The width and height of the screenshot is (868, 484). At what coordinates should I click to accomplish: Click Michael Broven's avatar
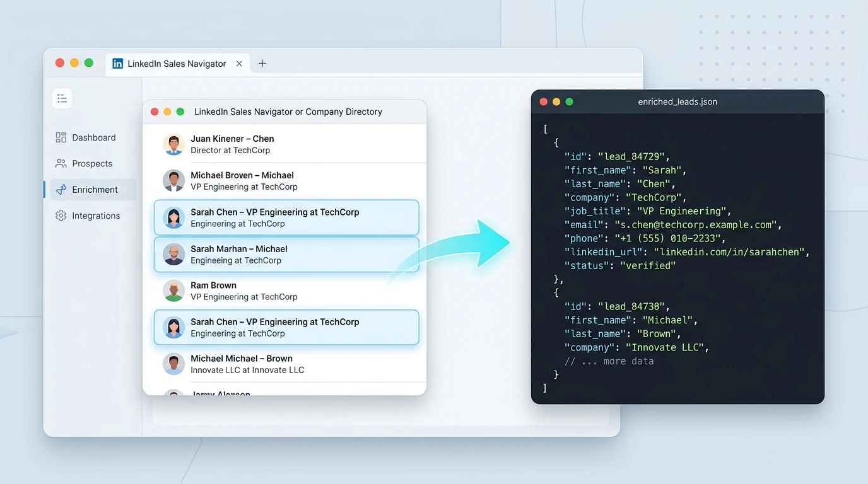[173, 181]
